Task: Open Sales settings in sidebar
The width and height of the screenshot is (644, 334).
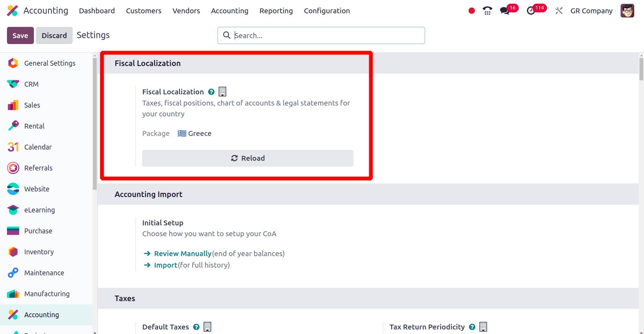Action: [46, 105]
